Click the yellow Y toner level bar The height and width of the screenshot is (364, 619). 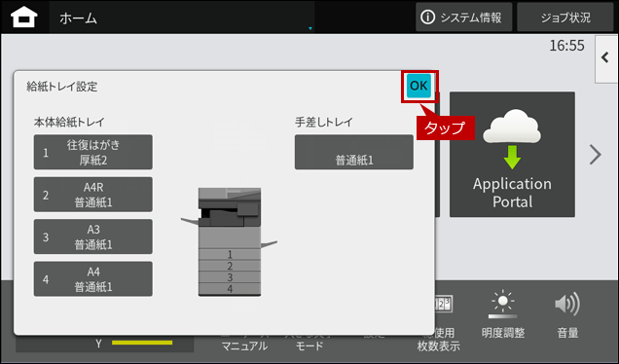[142, 343]
